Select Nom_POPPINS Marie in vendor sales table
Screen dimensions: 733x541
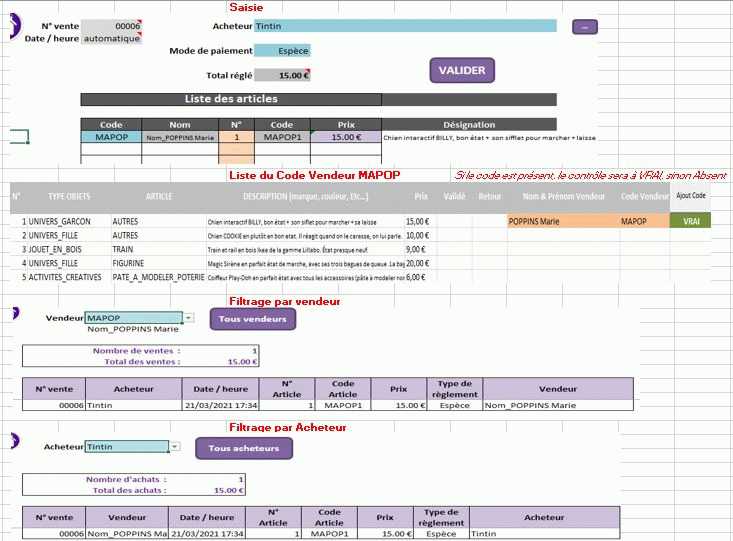click(558, 405)
